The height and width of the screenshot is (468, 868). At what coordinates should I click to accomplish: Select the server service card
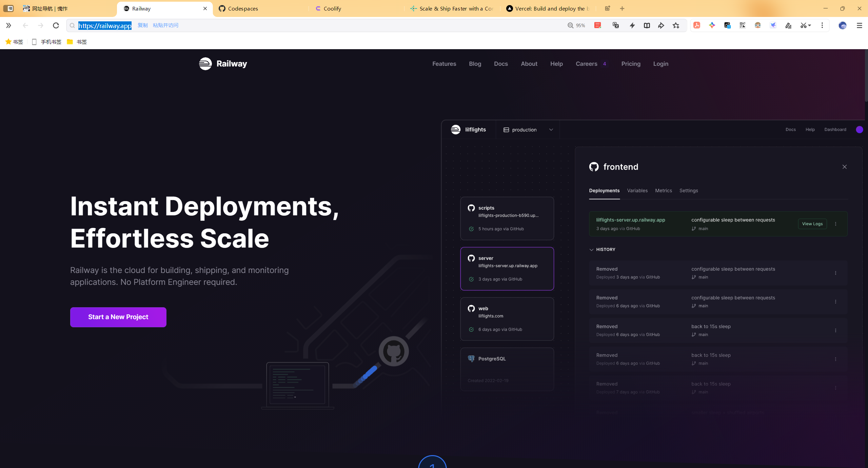coord(507,269)
